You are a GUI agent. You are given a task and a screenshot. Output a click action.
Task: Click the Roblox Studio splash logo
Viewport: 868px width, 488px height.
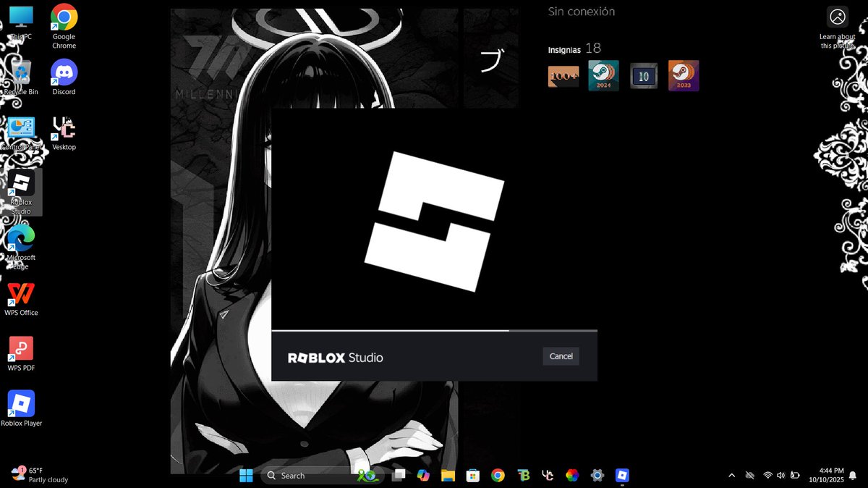[435, 221]
